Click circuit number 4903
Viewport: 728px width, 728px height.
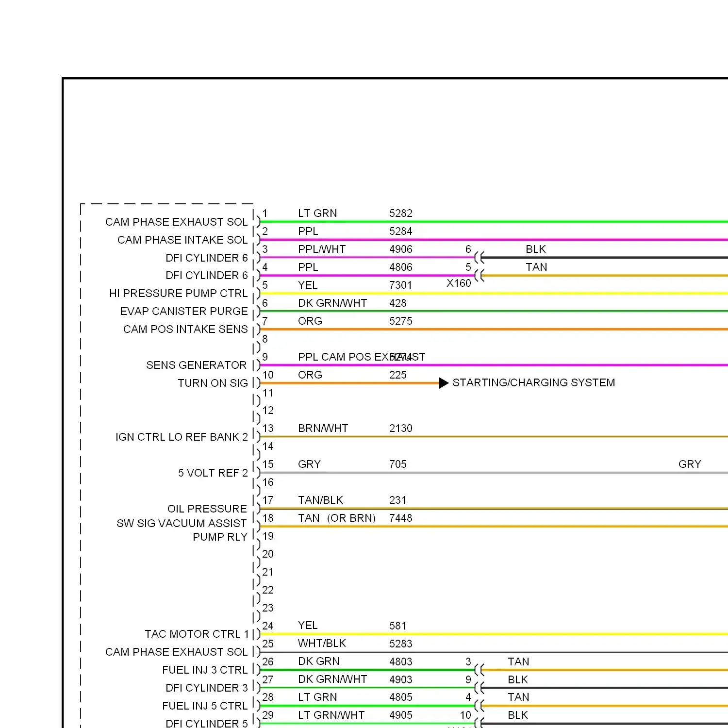click(401, 679)
